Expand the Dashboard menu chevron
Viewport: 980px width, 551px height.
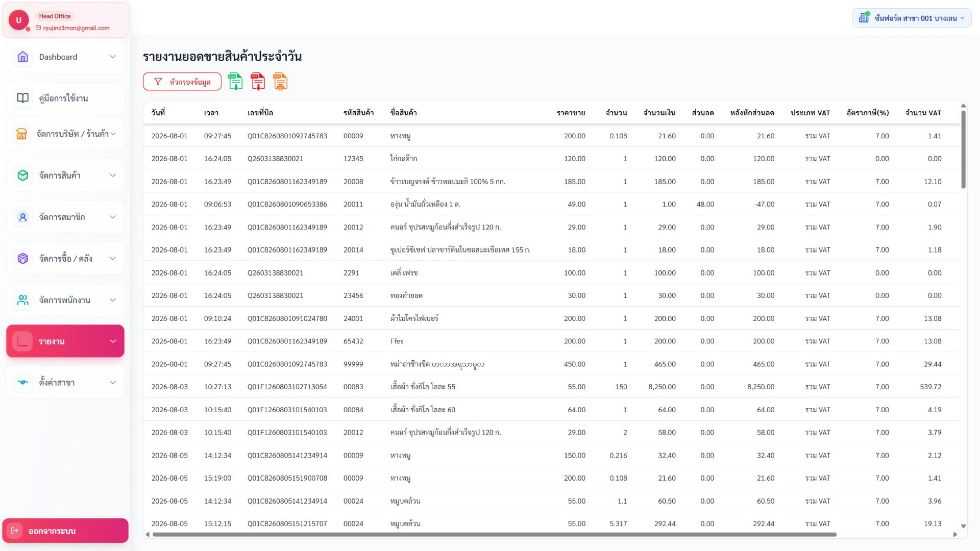(x=113, y=57)
